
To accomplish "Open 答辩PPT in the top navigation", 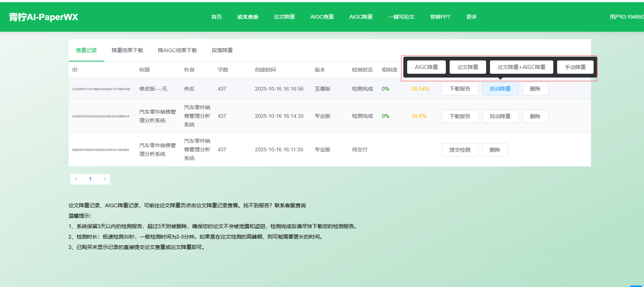I will click(x=440, y=17).
